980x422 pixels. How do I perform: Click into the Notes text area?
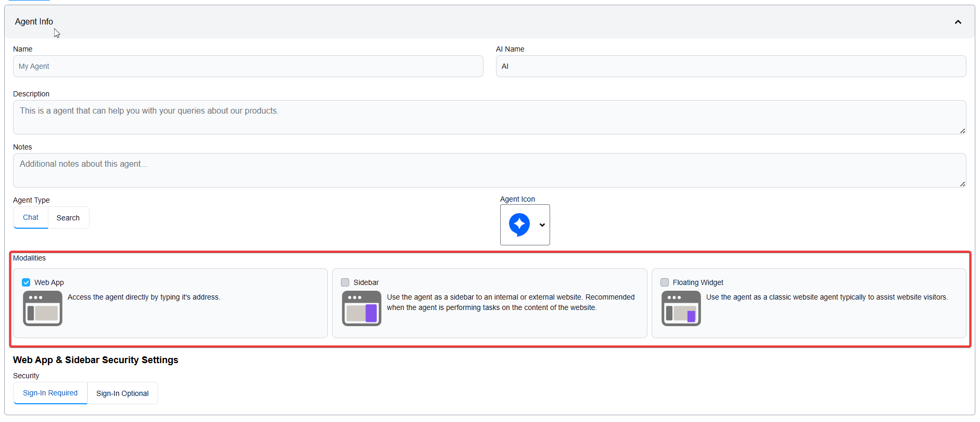(x=489, y=170)
